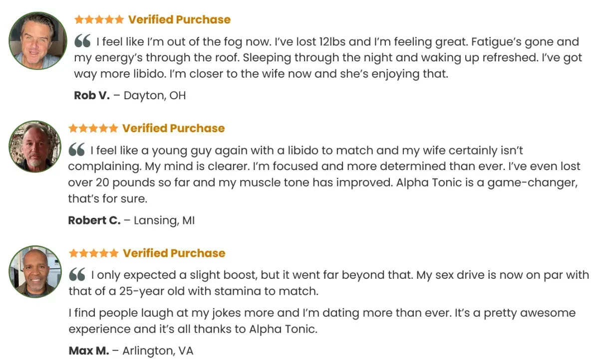Click the paragraph about people laughing at jokes
Screen dimensions: 599x364
point(322,321)
